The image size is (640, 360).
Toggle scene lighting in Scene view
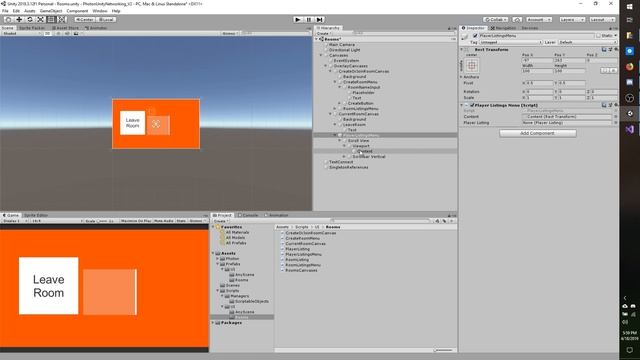(x=58, y=33)
